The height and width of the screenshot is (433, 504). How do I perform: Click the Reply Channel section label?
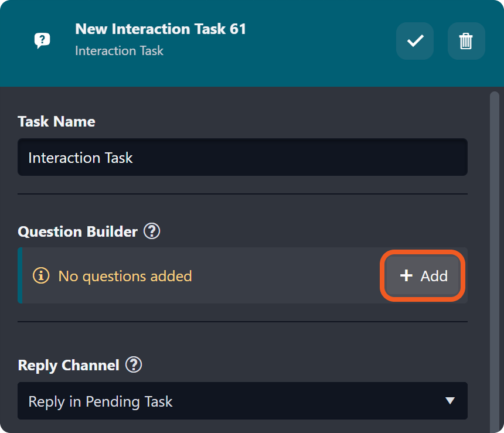[x=69, y=365]
